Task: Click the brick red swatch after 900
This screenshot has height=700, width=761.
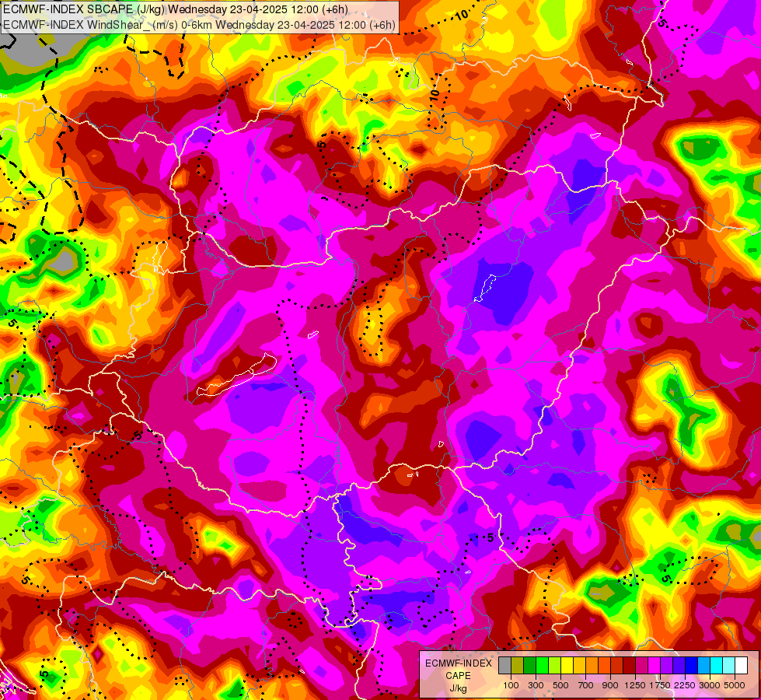Action: tap(617, 665)
